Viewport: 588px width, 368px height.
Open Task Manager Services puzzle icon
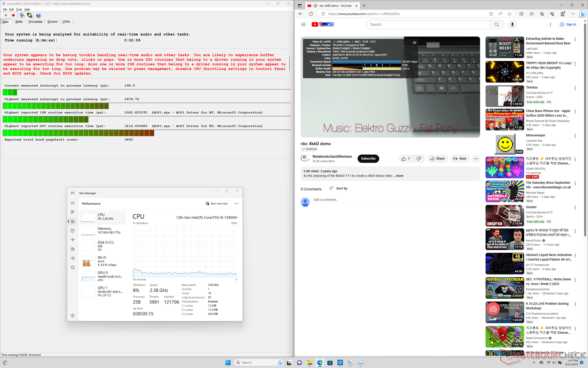coord(73,267)
